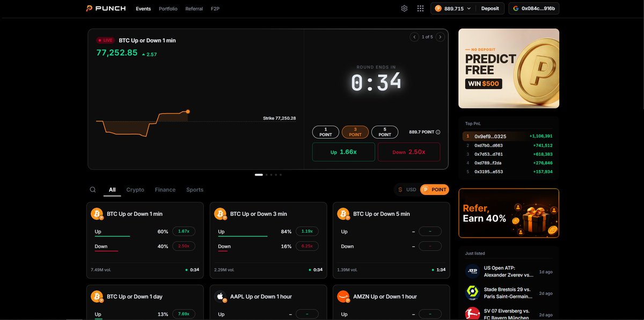Open the F2P page

point(215,9)
